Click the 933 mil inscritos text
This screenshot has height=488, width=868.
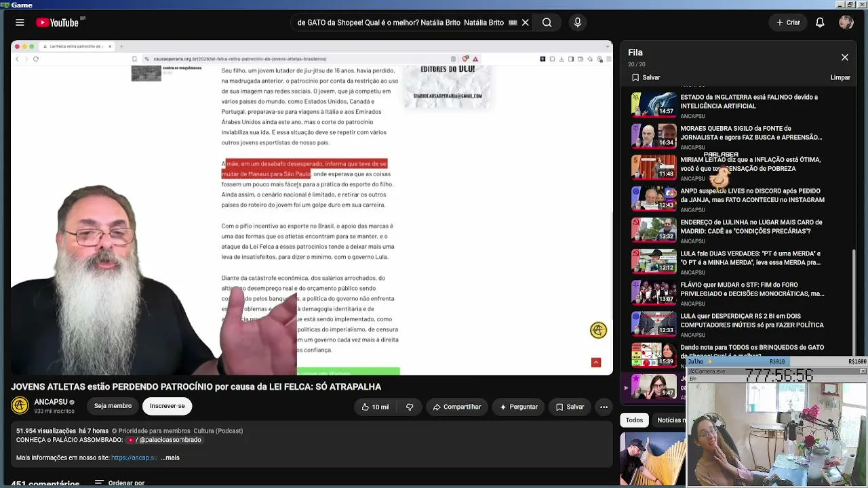[x=54, y=411]
